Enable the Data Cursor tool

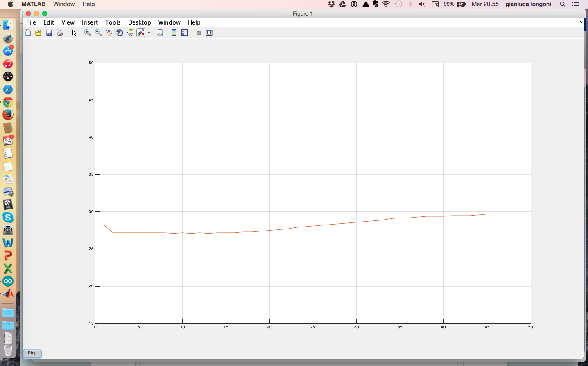pyautogui.click(x=129, y=33)
